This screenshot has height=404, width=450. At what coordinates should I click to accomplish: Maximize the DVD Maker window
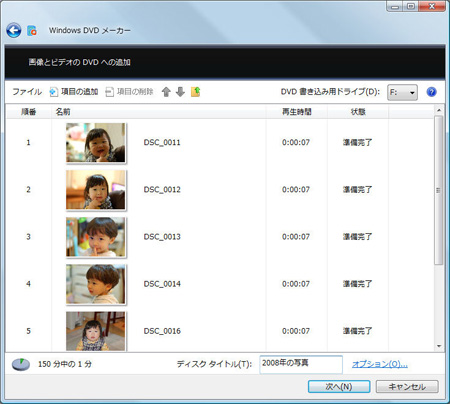(411, 6)
